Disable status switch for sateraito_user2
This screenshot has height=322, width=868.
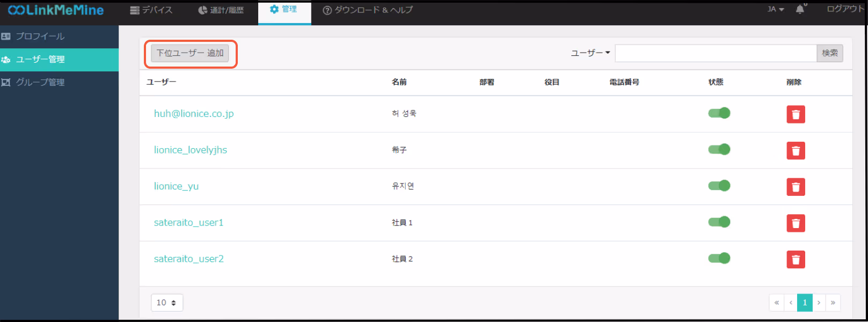click(x=719, y=258)
